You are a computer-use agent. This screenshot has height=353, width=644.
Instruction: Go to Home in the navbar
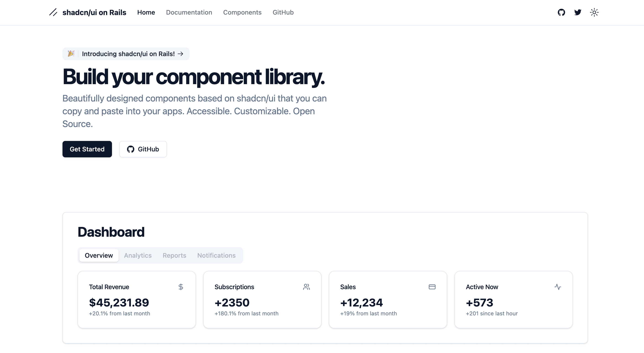146,12
